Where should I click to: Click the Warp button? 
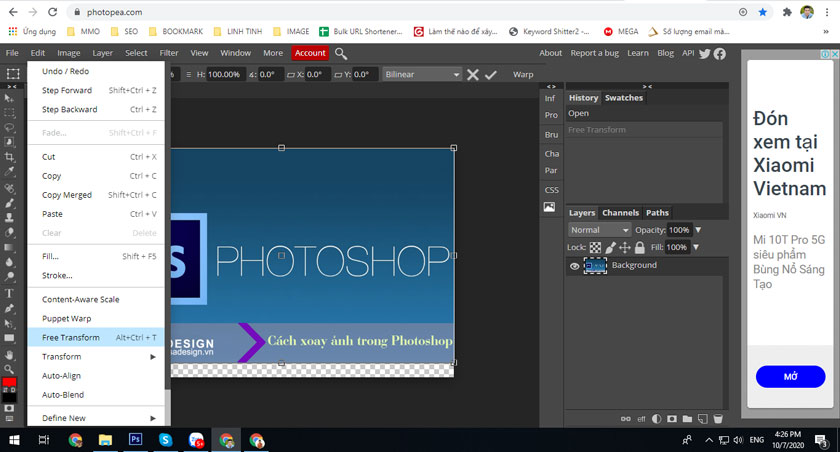[x=523, y=74]
